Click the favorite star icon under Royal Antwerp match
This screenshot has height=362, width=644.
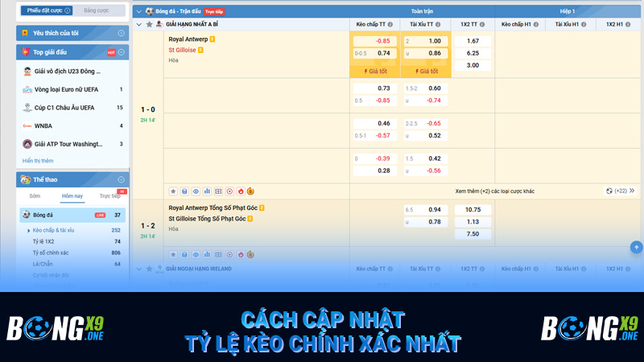coord(173,191)
